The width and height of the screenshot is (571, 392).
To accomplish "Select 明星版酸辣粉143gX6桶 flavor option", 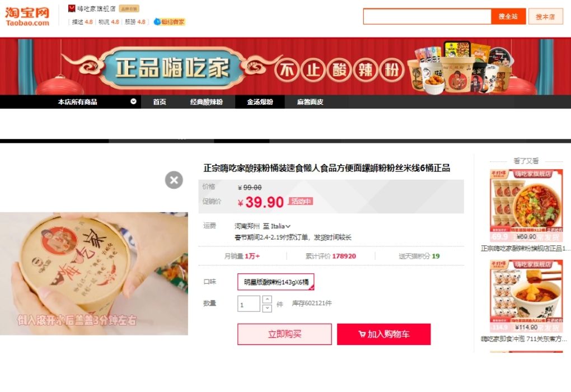I will pos(275,282).
